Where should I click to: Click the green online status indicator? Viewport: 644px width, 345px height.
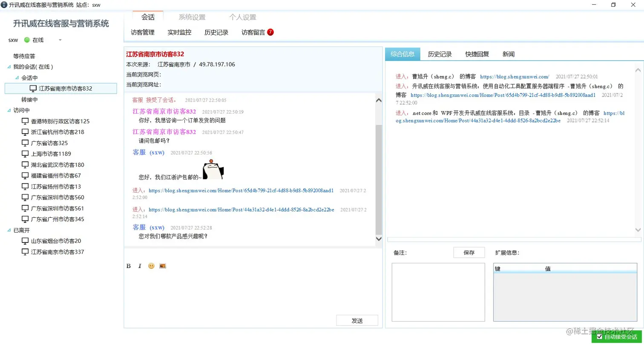27,40
